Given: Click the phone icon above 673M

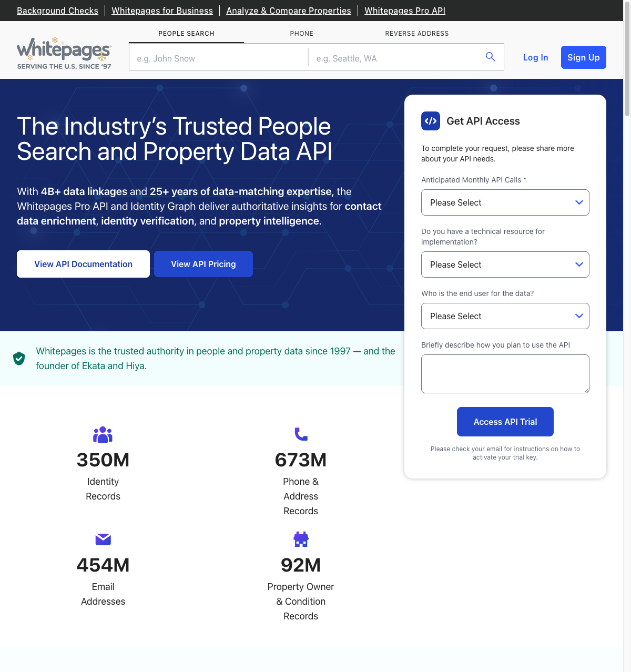Looking at the screenshot, I should pos(301,434).
